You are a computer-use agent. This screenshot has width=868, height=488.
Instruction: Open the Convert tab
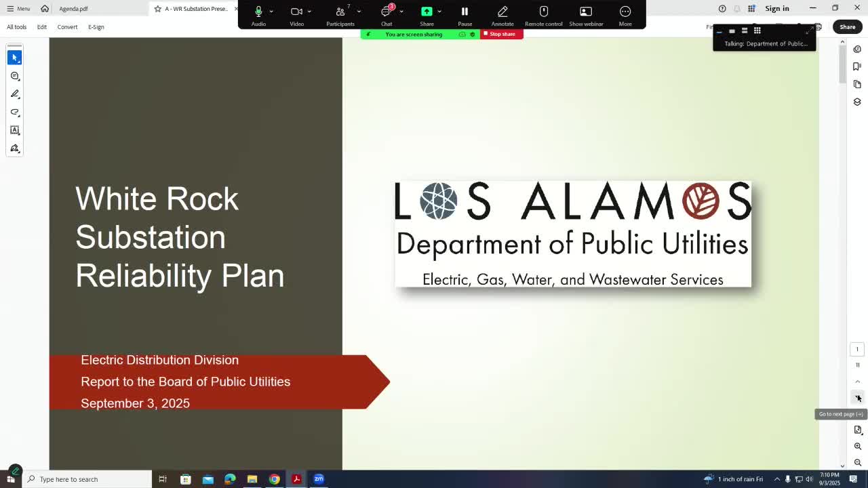pyautogui.click(x=67, y=27)
